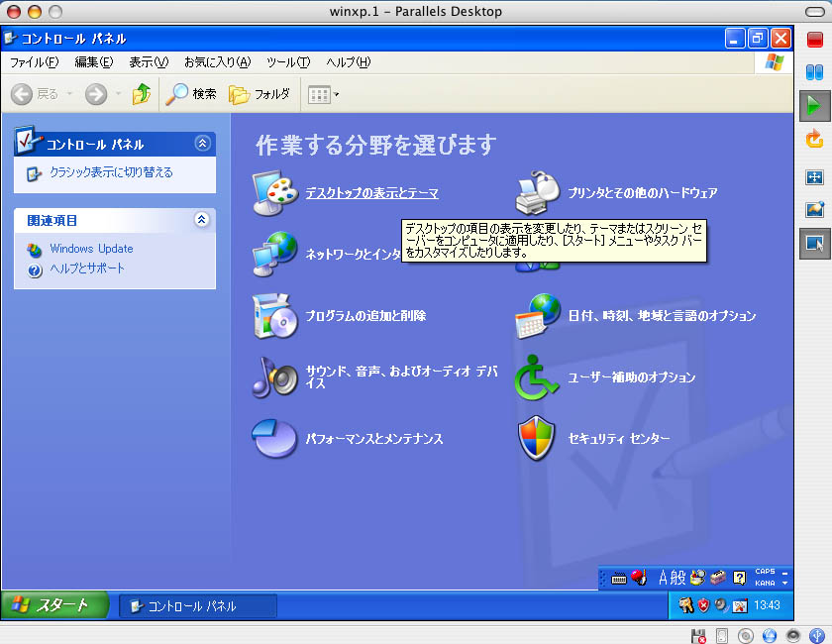Open the Sounds and Audio Devices icon
Image resolution: width=832 pixels, height=644 pixels.
point(274,376)
